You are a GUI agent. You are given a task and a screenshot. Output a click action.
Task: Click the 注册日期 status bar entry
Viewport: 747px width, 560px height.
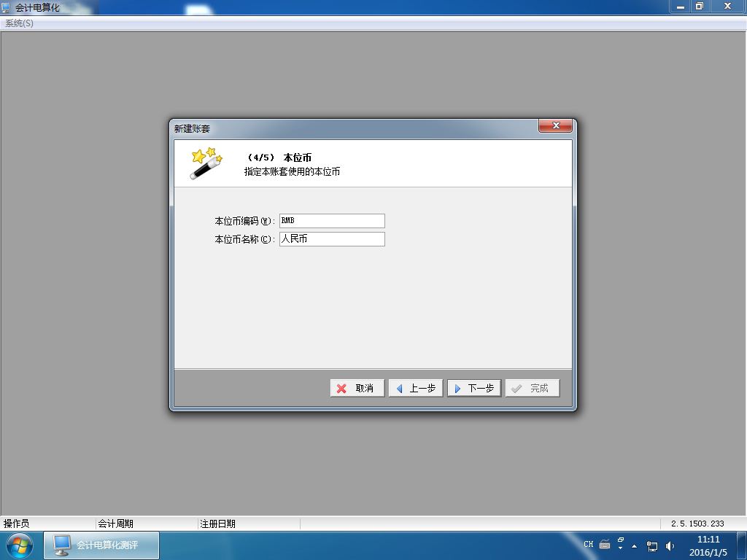click(217, 524)
